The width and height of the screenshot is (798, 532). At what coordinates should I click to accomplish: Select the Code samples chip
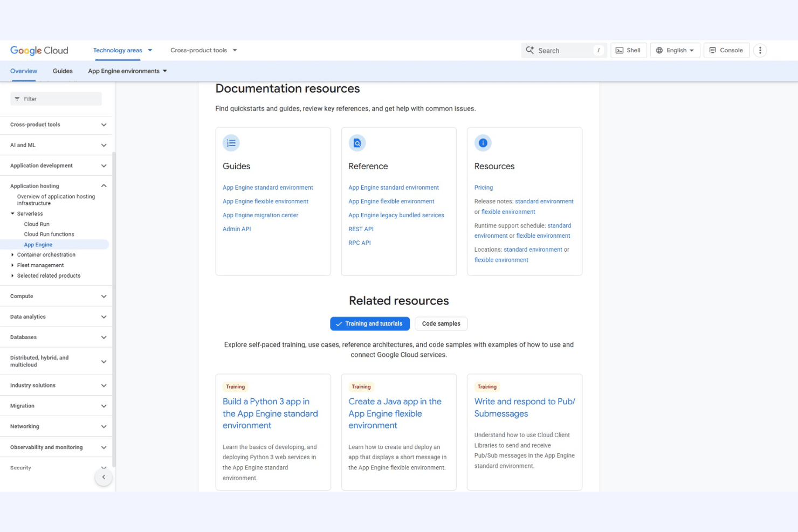[x=441, y=324]
